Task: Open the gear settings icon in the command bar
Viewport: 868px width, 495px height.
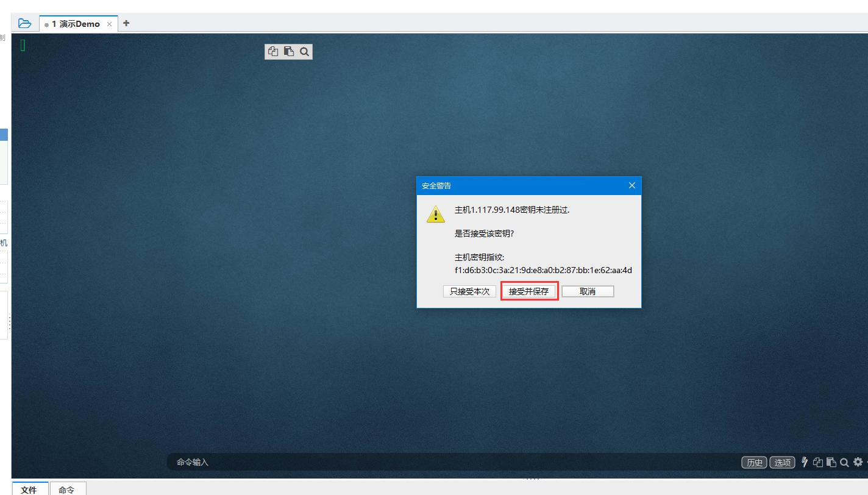Action: (858, 462)
